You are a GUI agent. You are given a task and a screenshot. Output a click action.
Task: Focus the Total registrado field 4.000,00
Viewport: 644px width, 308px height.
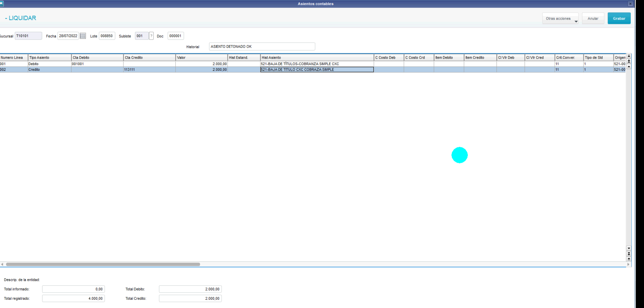pos(73,298)
